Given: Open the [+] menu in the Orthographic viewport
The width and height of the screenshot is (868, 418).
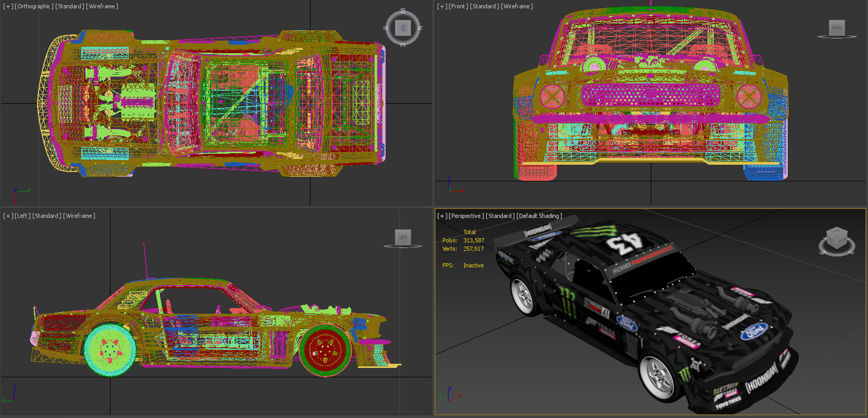Looking at the screenshot, I should 8,6.
